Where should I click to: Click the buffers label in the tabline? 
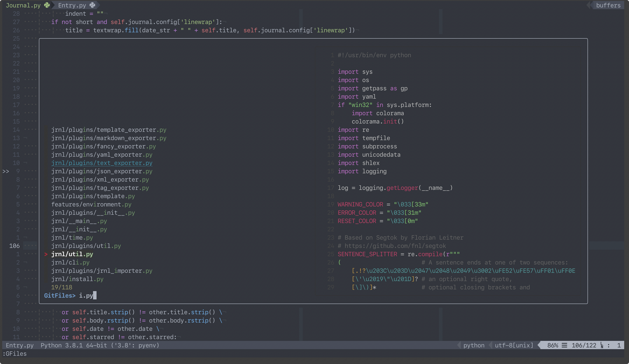[x=608, y=5]
